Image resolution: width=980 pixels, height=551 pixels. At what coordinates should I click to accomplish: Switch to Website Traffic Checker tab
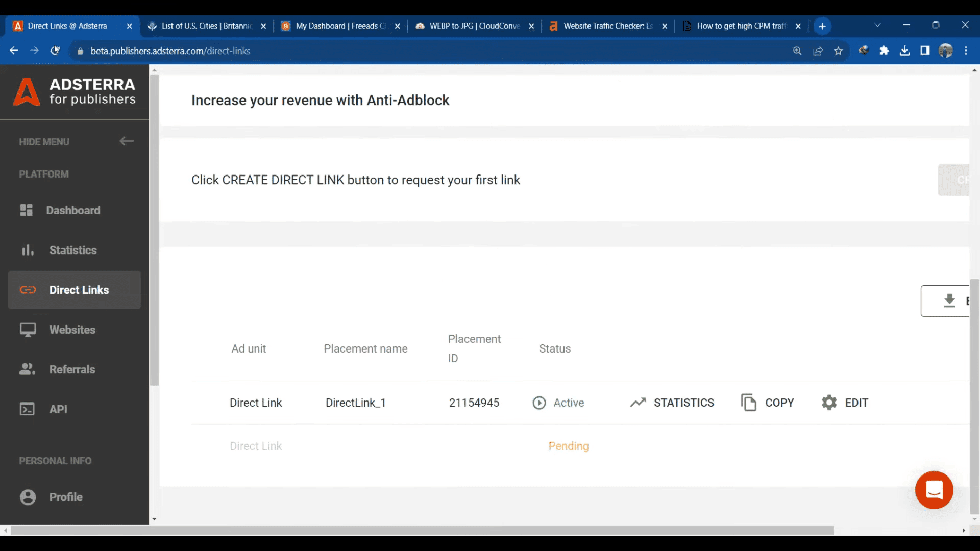(x=608, y=26)
